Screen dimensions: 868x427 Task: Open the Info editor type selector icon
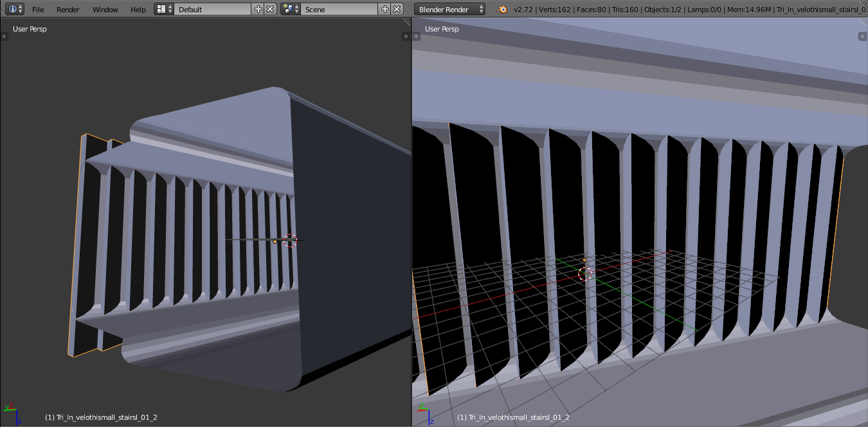pos(15,9)
